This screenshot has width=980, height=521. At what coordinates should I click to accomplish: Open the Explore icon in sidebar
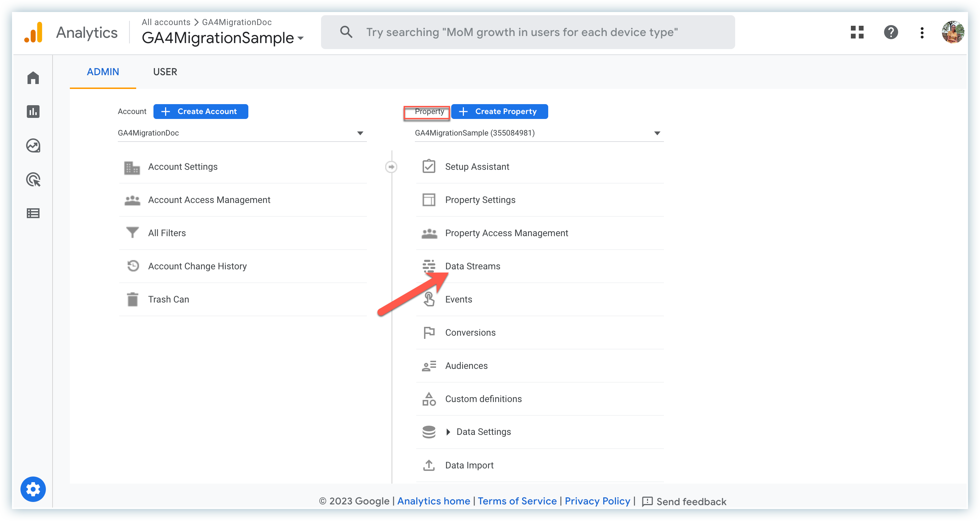pyautogui.click(x=33, y=145)
